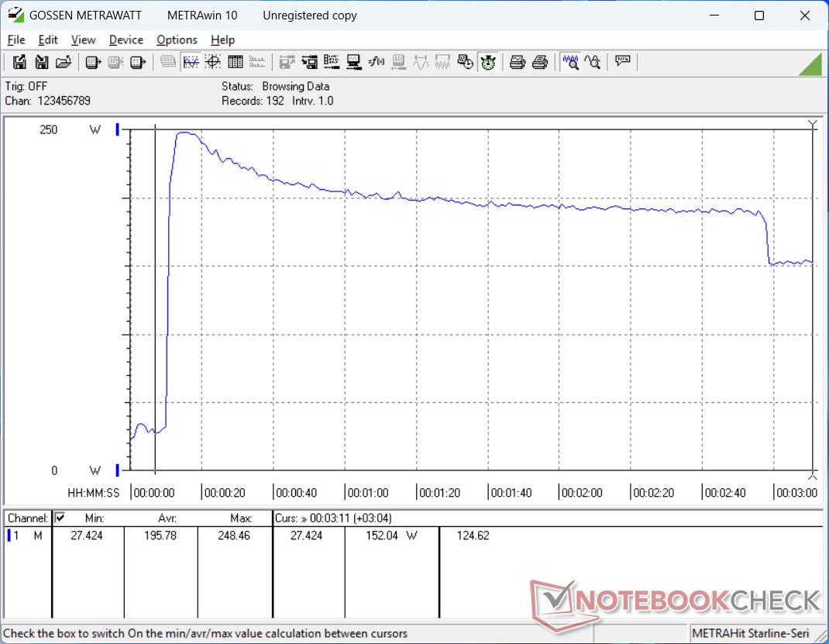Click the 'Chan: 123456789' label
This screenshot has width=829, height=644.
point(47,101)
